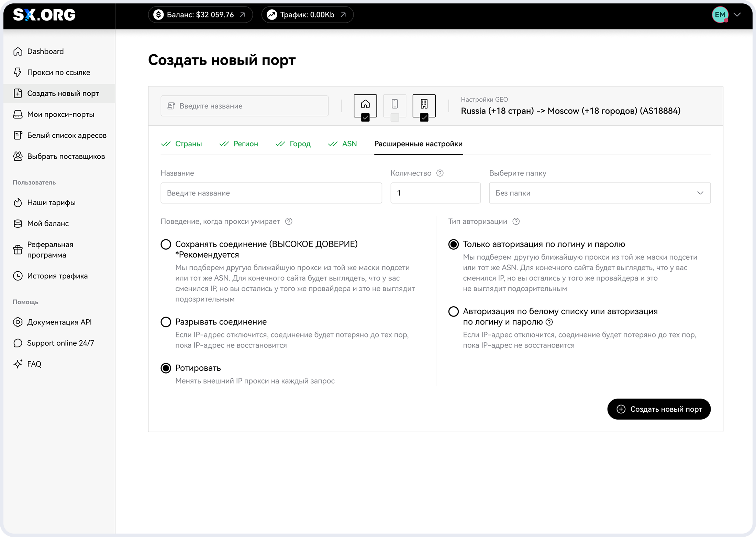Screen dimensions: 756x537
Task: Click the help icon beside Тип авторизации
Action: 516,221
